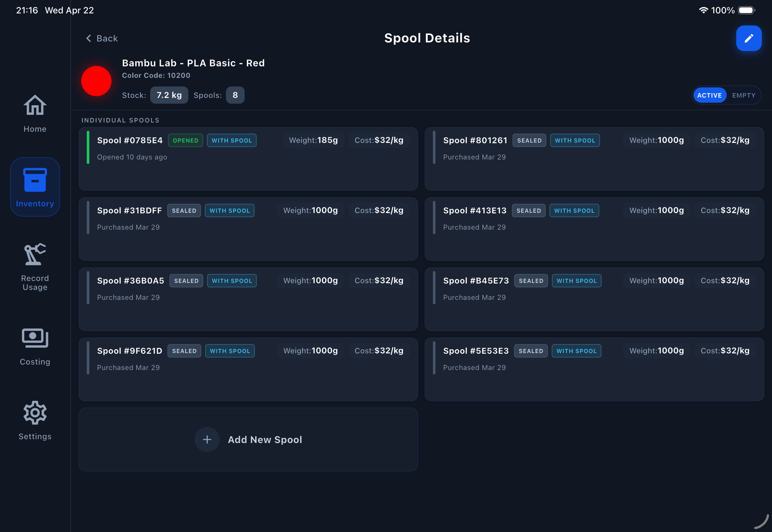Screen dimensions: 772x532
Task: Tap the back chevron arrow
Action: (x=88, y=38)
